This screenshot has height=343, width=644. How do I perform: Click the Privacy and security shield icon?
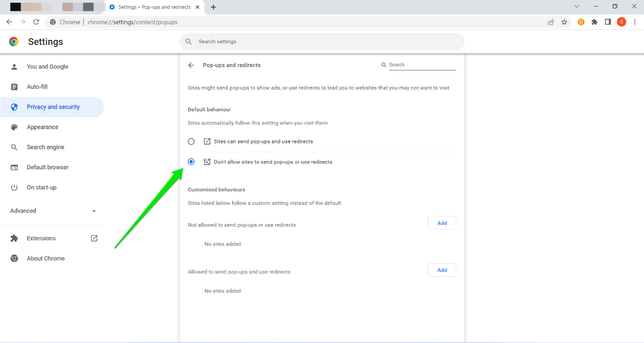click(14, 107)
